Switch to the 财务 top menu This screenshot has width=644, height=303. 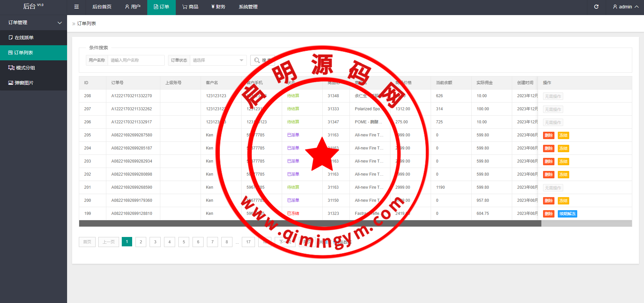point(218,7)
